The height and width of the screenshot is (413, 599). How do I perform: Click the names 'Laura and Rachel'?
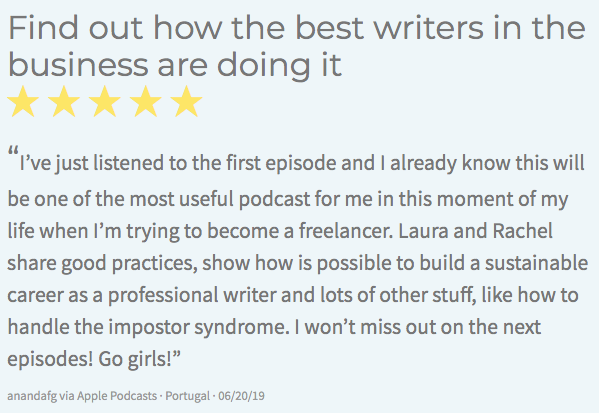[476, 231]
